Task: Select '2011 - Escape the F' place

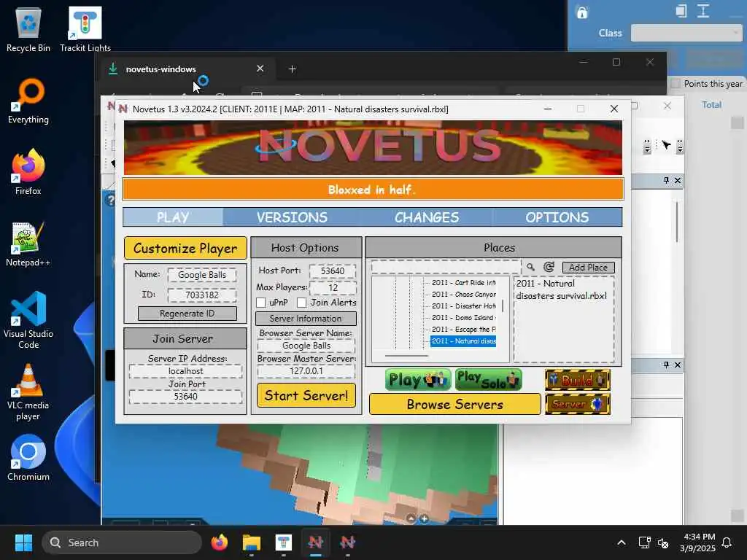Action: 463,330
